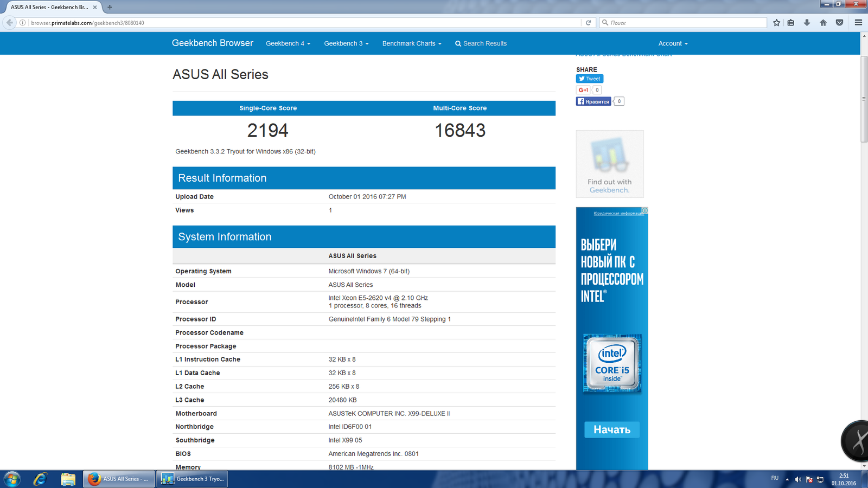Open the Firefox hamburger menu
The height and width of the screenshot is (488, 868).
[858, 23]
